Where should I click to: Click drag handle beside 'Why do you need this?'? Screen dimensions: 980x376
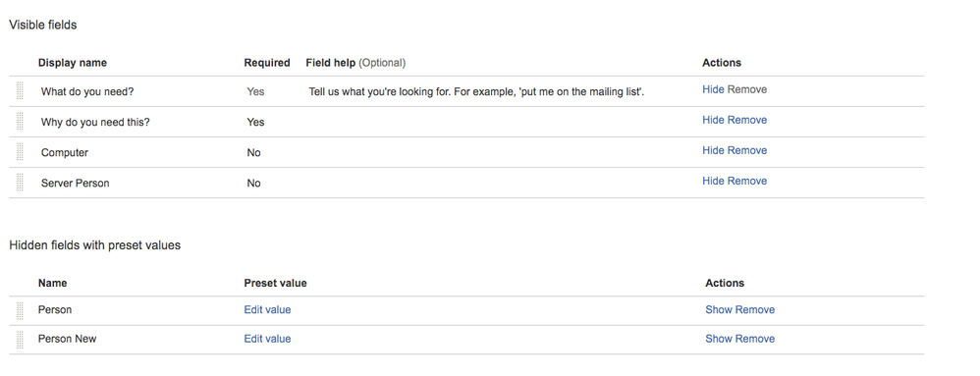(20, 122)
